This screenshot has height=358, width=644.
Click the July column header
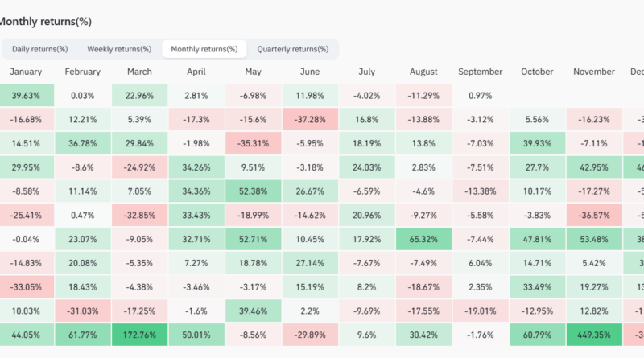point(366,72)
